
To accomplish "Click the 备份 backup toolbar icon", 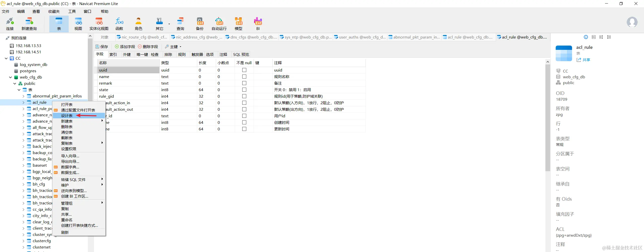I will click(x=200, y=24).
